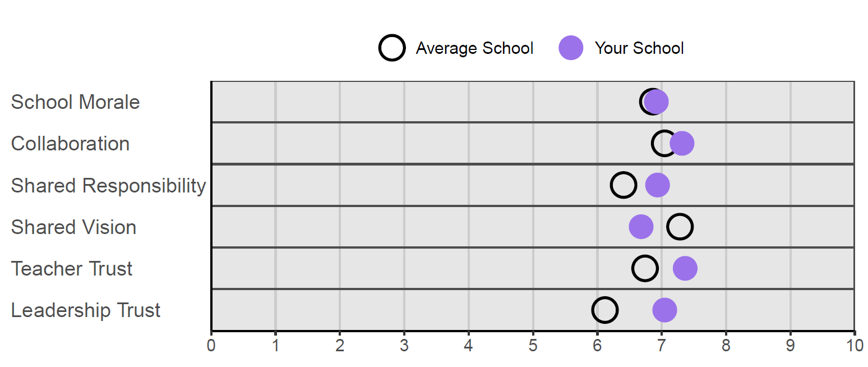Select School Morale purple data point

(656, 102)
